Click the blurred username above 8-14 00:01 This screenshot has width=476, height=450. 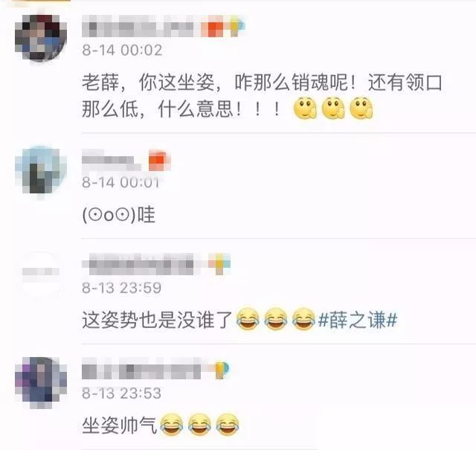tap(112, 160)
